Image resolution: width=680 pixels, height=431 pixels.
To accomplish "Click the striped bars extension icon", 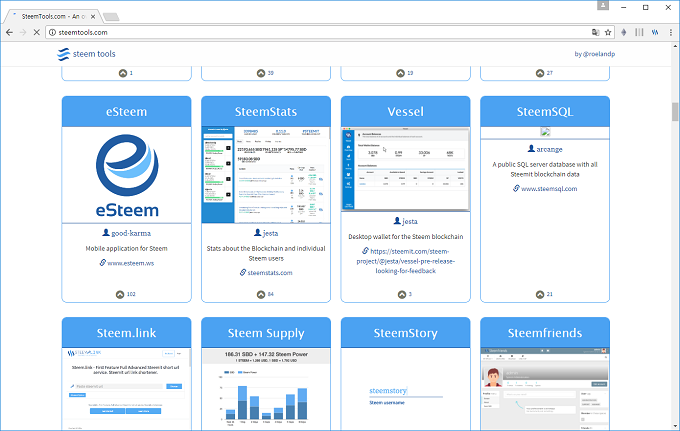I will click(639, 33).
